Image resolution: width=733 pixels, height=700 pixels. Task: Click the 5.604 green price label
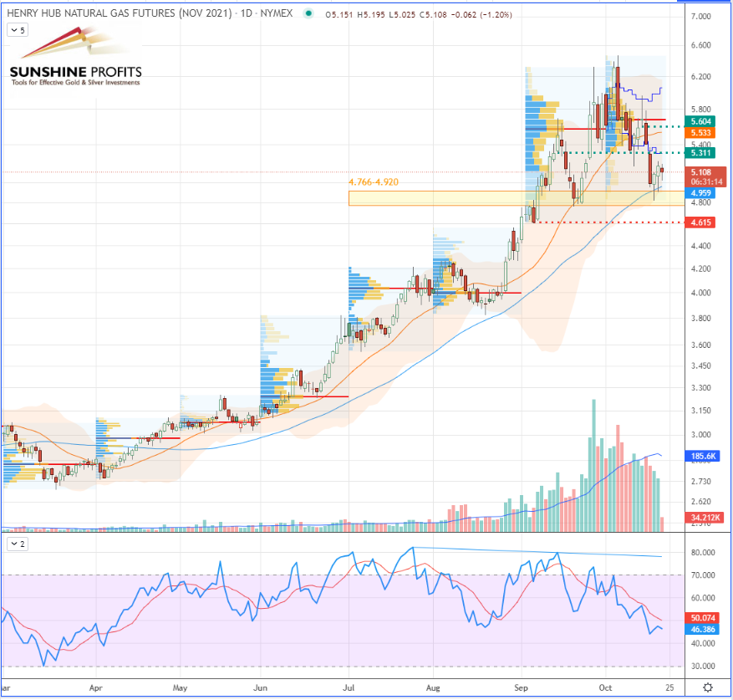pos(700,121)
